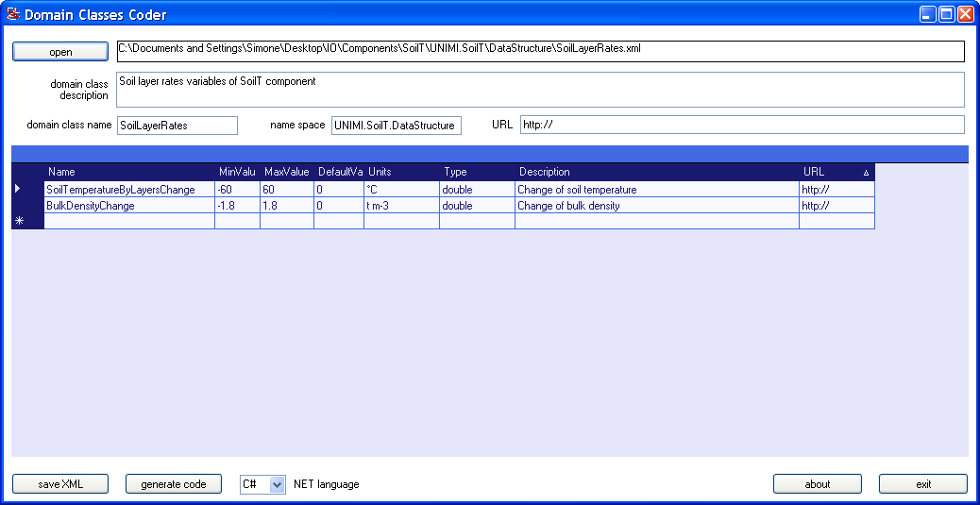Click the 1.8 MaxValue cell
Viewport: 980px width, 505px height.
coord(287,205)
